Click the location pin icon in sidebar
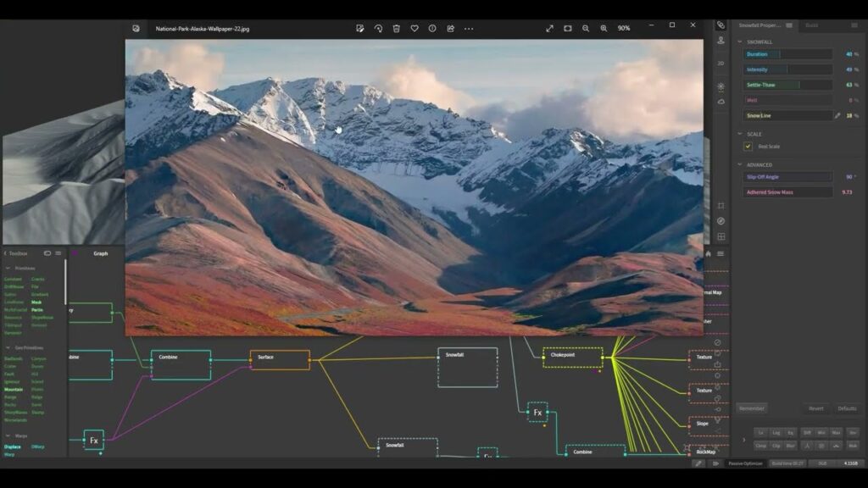 [721, 41]
